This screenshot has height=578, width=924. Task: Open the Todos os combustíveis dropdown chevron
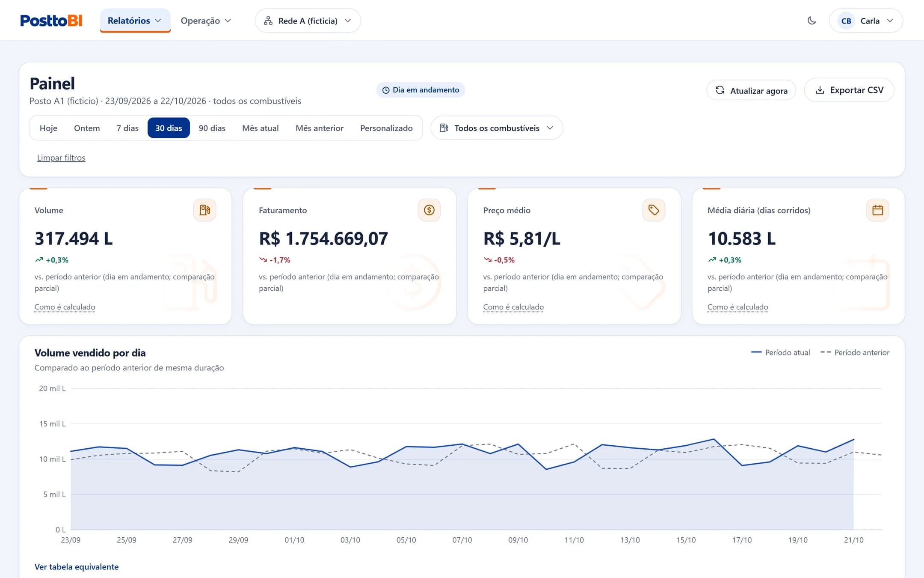pos(550,128)
